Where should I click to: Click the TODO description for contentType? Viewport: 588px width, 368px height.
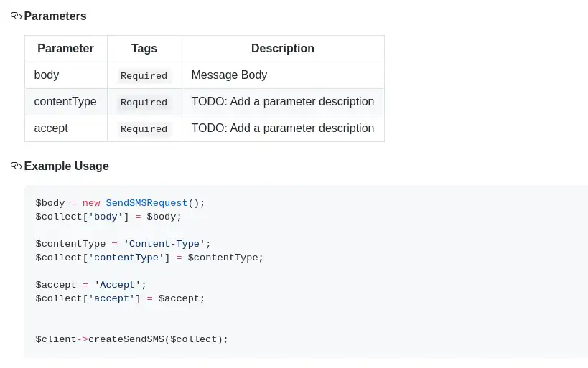(282, 101)
